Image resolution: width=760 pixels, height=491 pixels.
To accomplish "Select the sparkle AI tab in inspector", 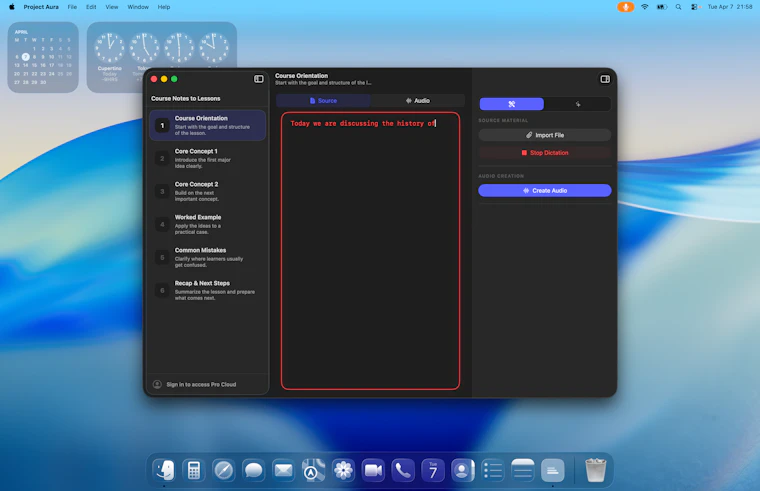I will coord(577,104).
